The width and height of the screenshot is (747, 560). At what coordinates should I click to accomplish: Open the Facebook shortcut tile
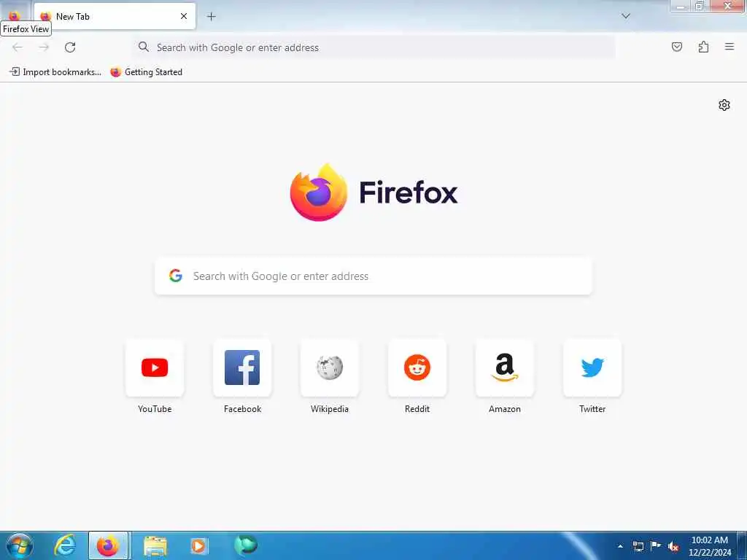242,367
